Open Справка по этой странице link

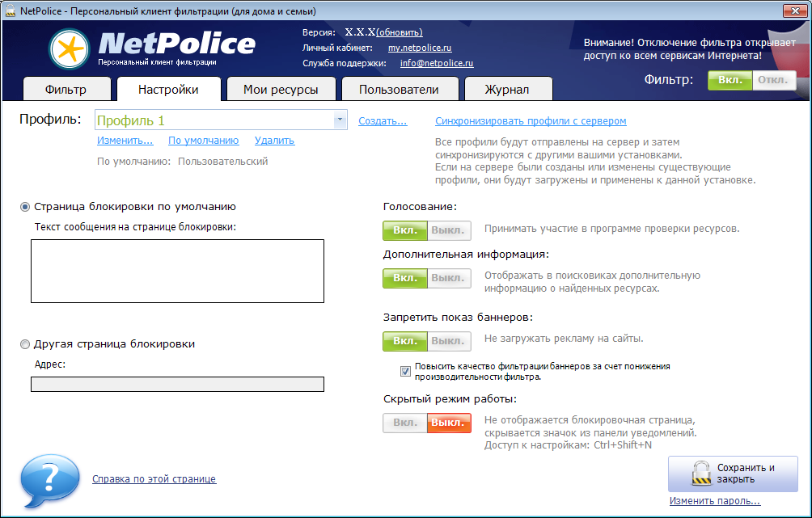[x=154, y=479]
